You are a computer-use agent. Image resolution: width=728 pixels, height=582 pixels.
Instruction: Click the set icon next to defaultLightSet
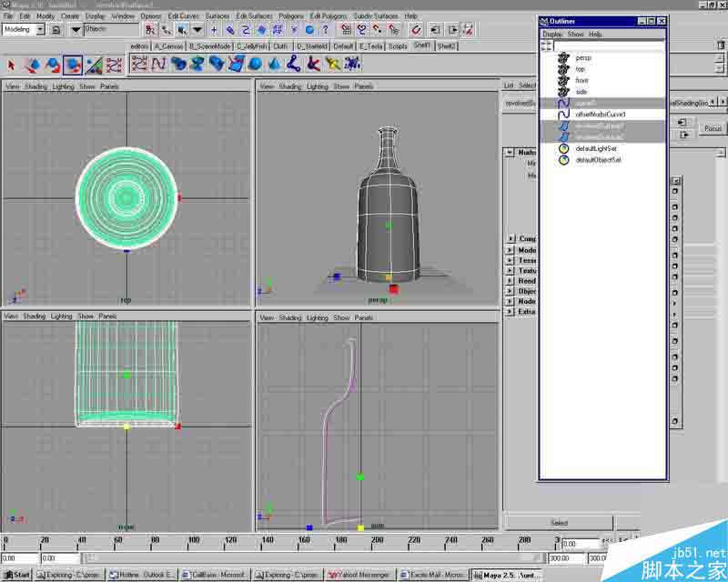tap(563, 148)
